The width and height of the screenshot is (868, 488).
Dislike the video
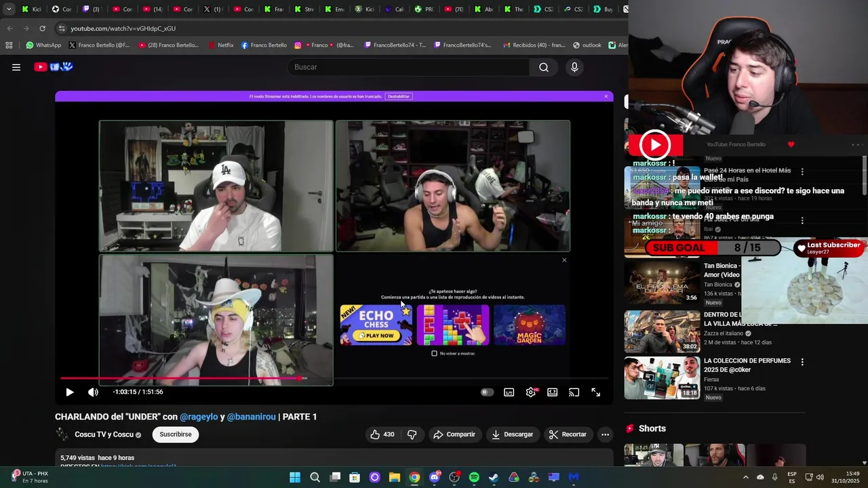click(412, 434)
